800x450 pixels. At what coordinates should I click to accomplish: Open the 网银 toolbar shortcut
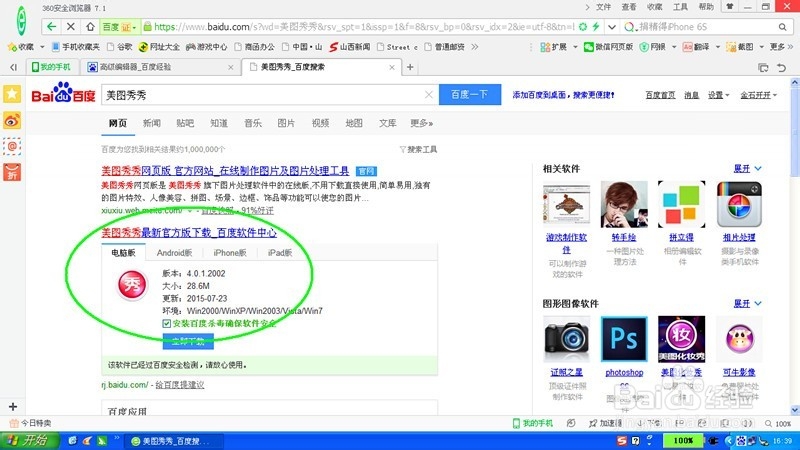click(x=653, y=47)
